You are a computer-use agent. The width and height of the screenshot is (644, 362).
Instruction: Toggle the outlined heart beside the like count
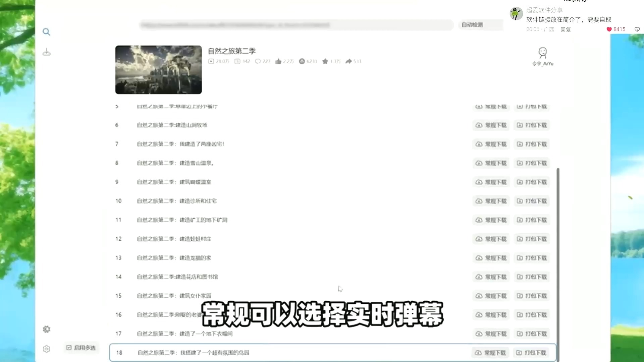pyautogui.click(x=637, y=29)
